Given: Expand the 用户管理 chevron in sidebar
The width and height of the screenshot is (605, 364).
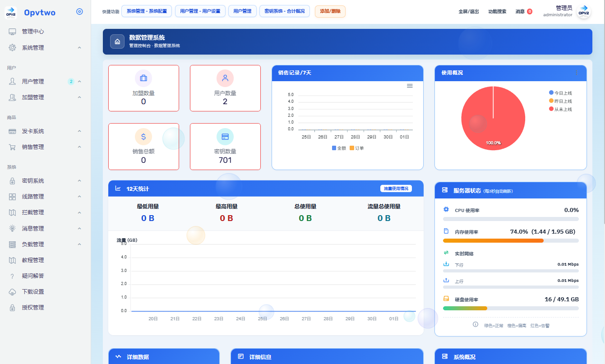Looking at the screenshot, I should pyautogui.click(x=79, y=82).
